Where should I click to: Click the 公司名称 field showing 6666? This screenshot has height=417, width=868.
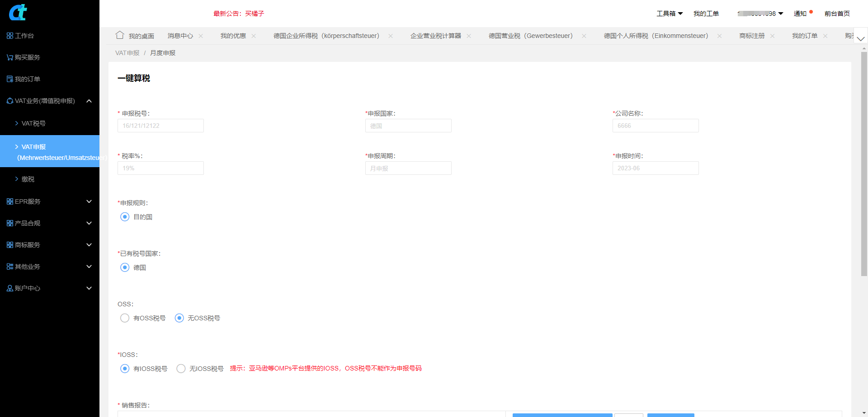tap(656, 126)
